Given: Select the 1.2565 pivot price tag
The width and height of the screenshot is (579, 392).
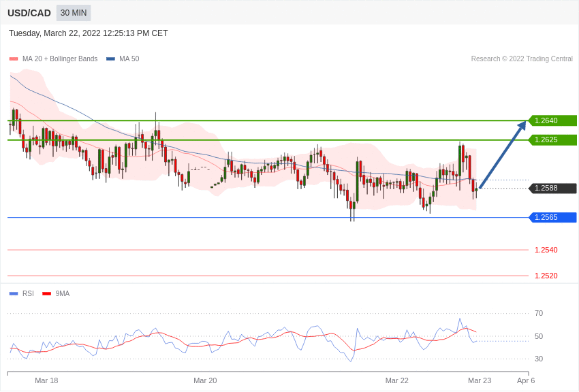Looking at the screenshot, I should coord(553,217).
